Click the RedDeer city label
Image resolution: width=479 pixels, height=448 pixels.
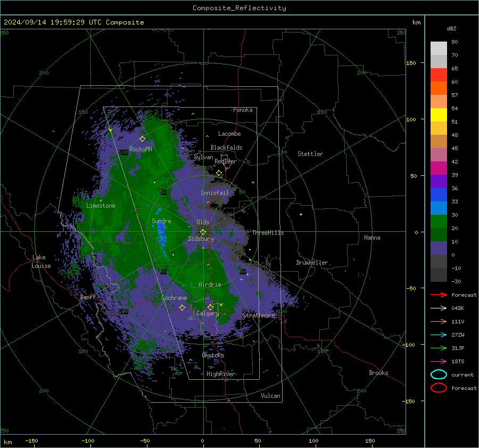coord(226,161)
